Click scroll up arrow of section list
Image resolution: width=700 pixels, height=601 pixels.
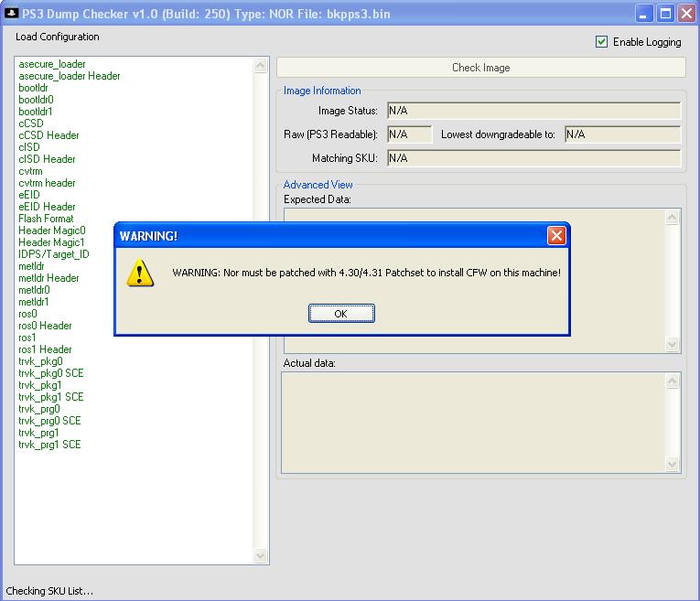pyautogui.click(x=260, y=66)
